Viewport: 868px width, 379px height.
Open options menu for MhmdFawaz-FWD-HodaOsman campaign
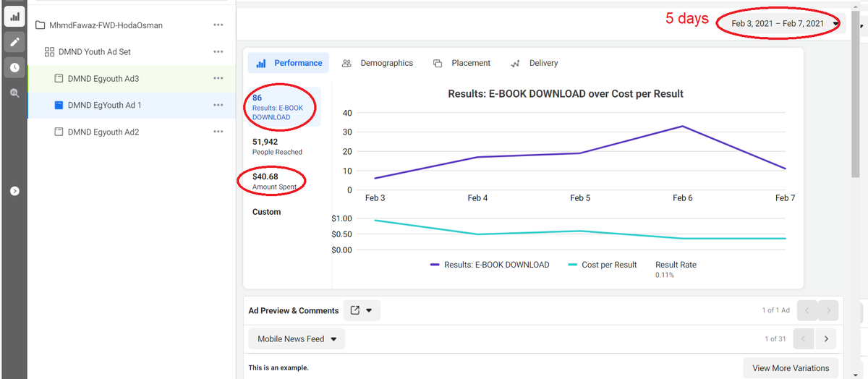point(218,25)
